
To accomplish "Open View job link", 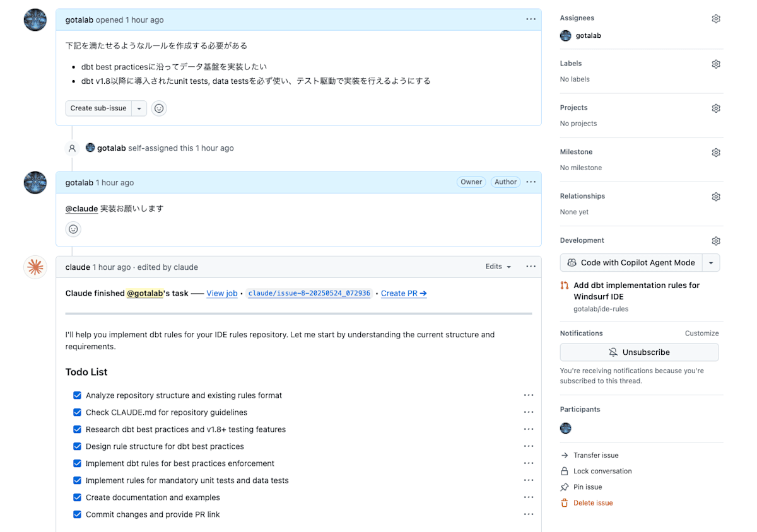I will 222,293.
